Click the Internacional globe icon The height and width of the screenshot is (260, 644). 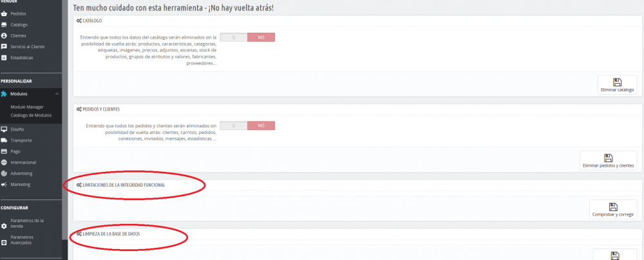pyautogui.click(x=4, y=163)
